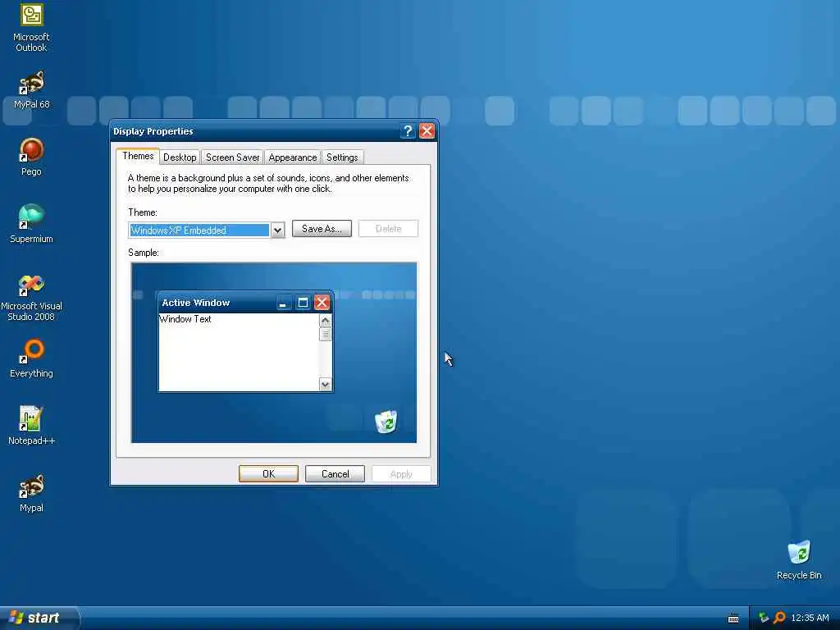Select the Recycle Bin on the desktop
The height and width of the screenshot is (630, 840).
click(x=799, y=560)
